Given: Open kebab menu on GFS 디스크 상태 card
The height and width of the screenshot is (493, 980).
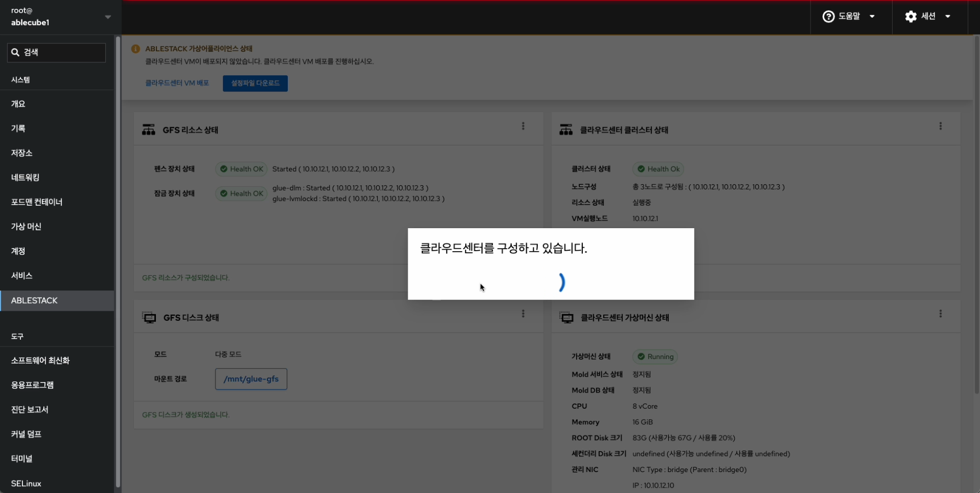Looking at the screenshot, I should tap(523, 313).
